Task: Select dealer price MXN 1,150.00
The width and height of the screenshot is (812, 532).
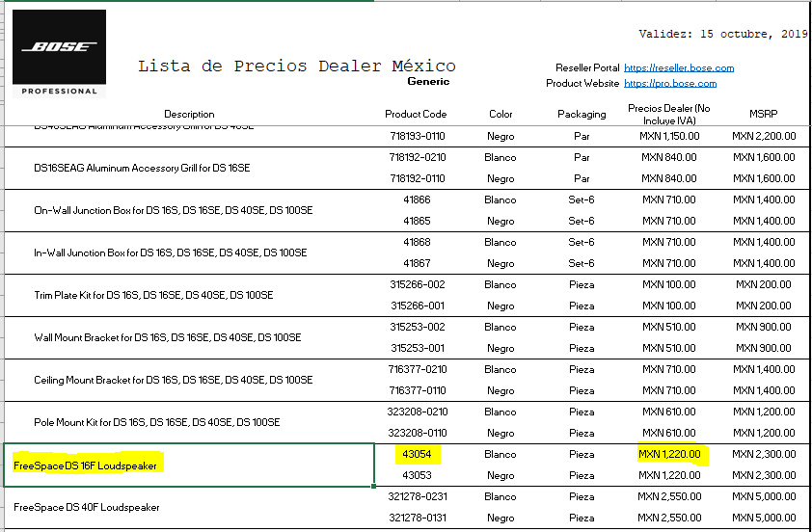Action: coord(669,136)
